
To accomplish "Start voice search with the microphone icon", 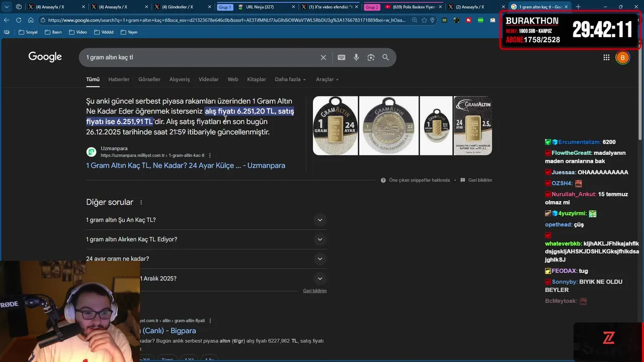I will click(x=356, y=57).
